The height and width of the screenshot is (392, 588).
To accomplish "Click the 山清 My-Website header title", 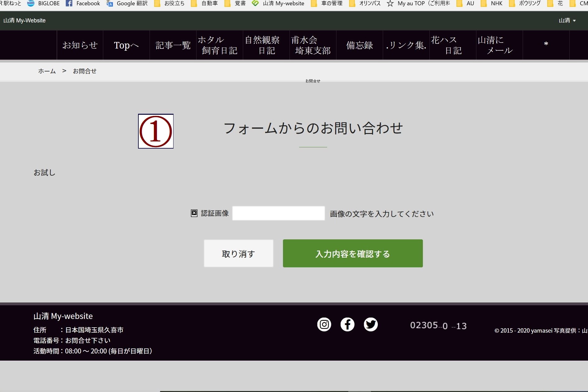I will (25, 21).
